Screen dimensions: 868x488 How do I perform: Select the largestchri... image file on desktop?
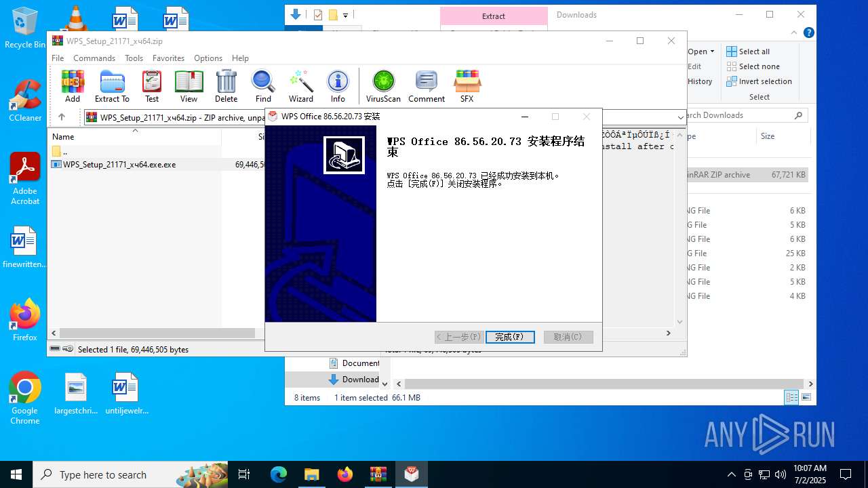[x=76, y=394]
